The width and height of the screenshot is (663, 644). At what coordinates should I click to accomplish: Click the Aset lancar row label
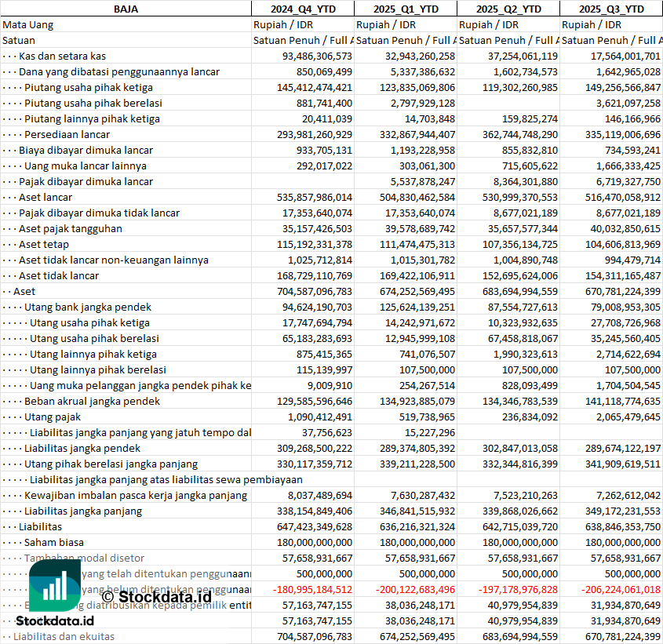pyautogui.click(x=46, y=197)
